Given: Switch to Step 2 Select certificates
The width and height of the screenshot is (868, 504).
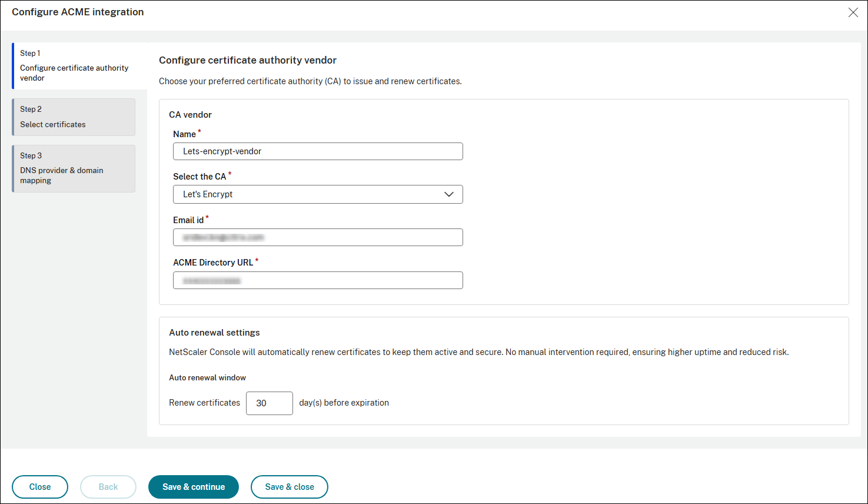Looking at the screenshot, I should [74, 117].
